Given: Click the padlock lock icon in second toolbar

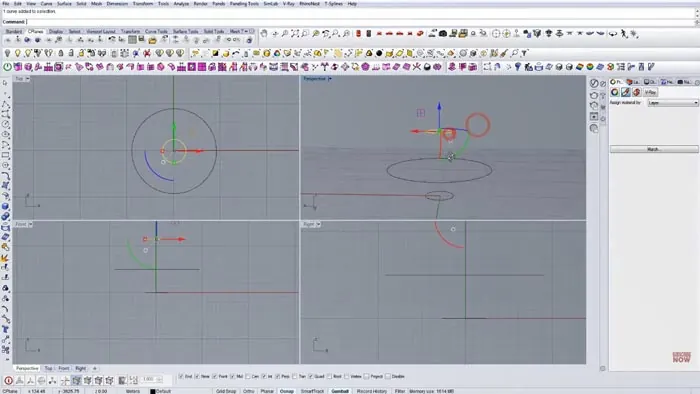Looking at the screenshot, I should pyautogui.click(x=60, y=53).
